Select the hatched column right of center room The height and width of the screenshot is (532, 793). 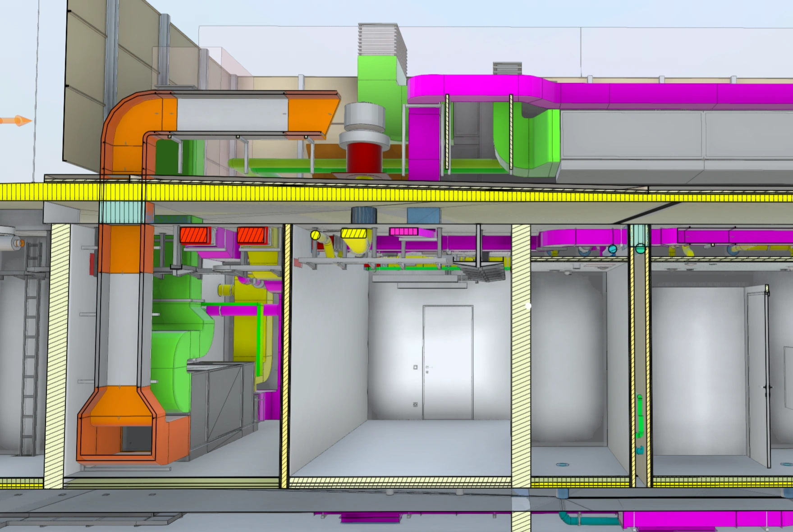click(x=521, y=356)
